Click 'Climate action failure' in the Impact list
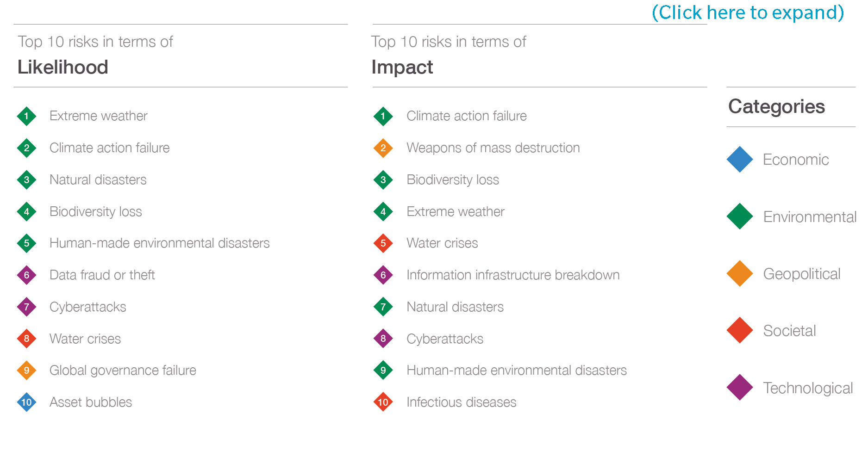The width and height of the screenshot is (868, 451). (x=466, y=116)
